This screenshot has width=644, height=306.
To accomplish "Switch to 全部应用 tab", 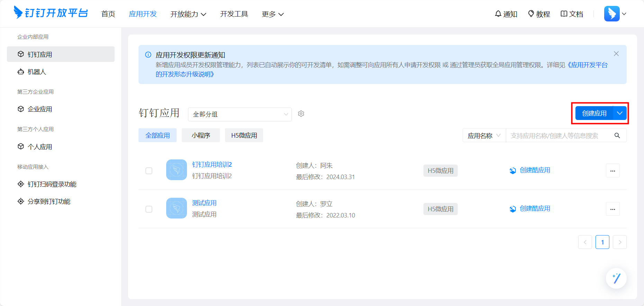I will [x=158, y=135].
